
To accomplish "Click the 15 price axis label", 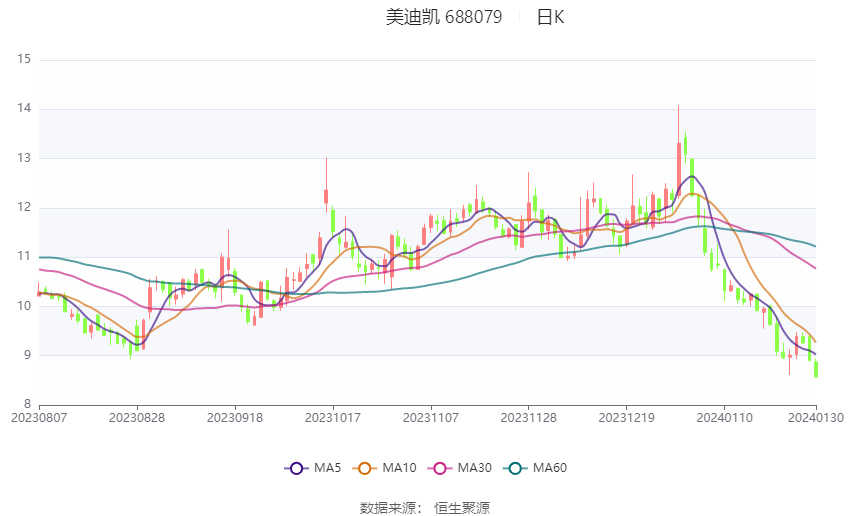I will pyautogui.click(x=24, y=59).
